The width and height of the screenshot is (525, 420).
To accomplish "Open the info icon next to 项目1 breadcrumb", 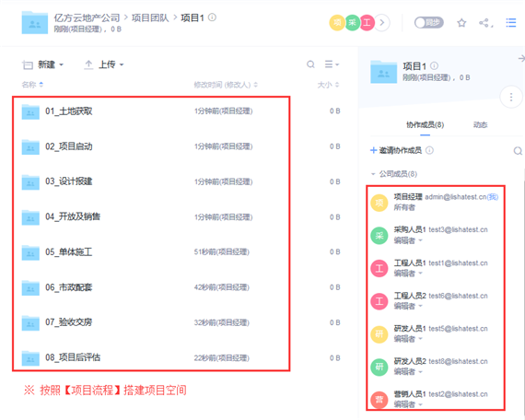I will click(x=212, y=17).
